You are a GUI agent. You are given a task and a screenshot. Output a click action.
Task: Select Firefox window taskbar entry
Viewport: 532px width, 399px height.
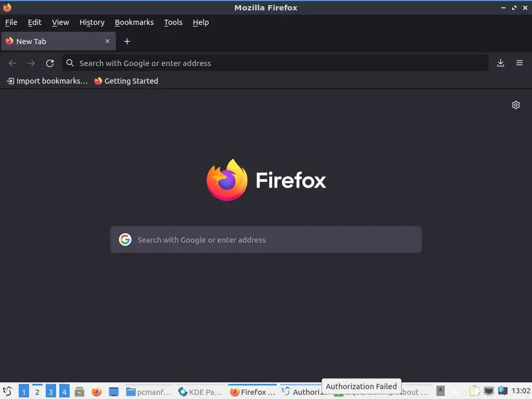pyautogui.click(x=252, y=392)
